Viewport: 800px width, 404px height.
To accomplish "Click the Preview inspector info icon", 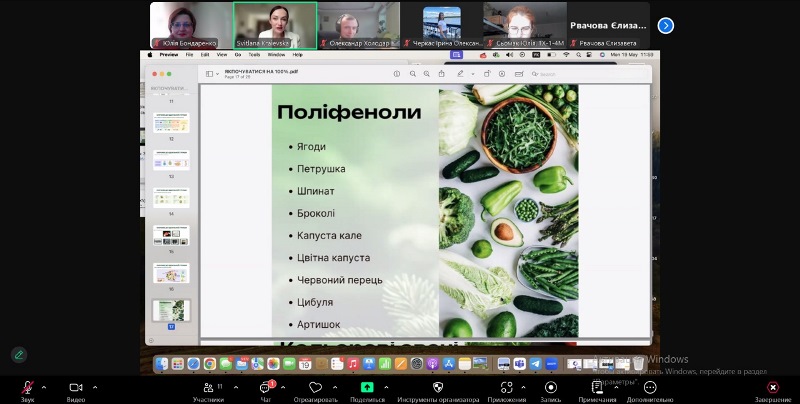I will click(396, 74).
